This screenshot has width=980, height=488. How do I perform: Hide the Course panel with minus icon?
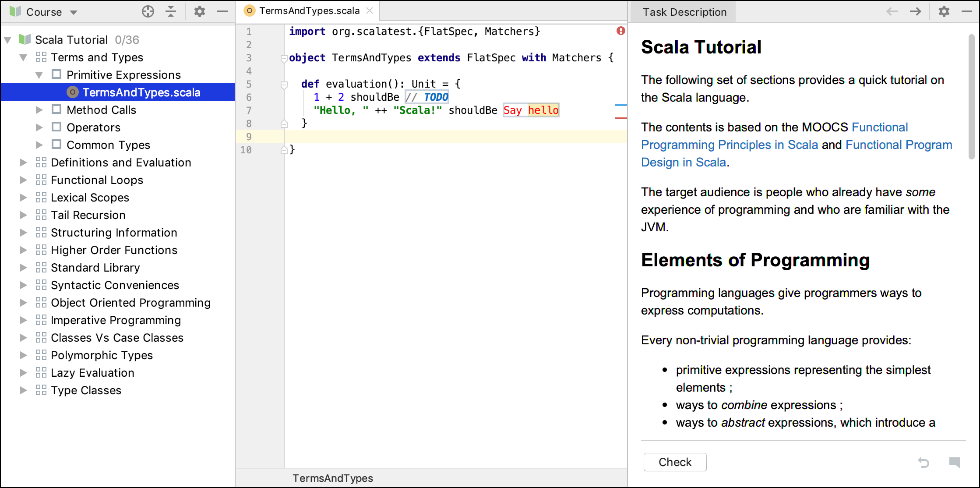[x=222, y=12]
